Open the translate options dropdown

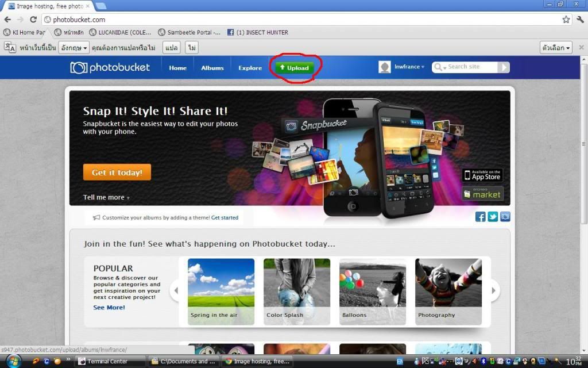[556, 48]
